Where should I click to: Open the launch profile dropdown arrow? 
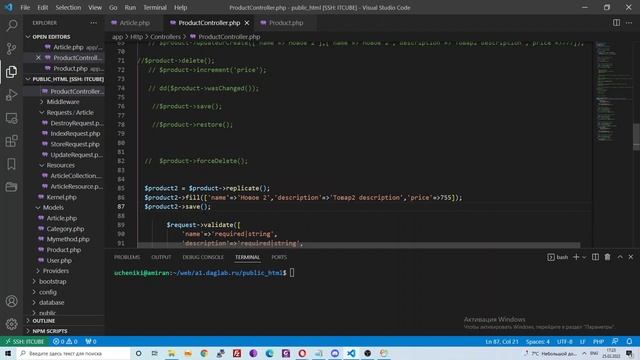pos(584,257)
